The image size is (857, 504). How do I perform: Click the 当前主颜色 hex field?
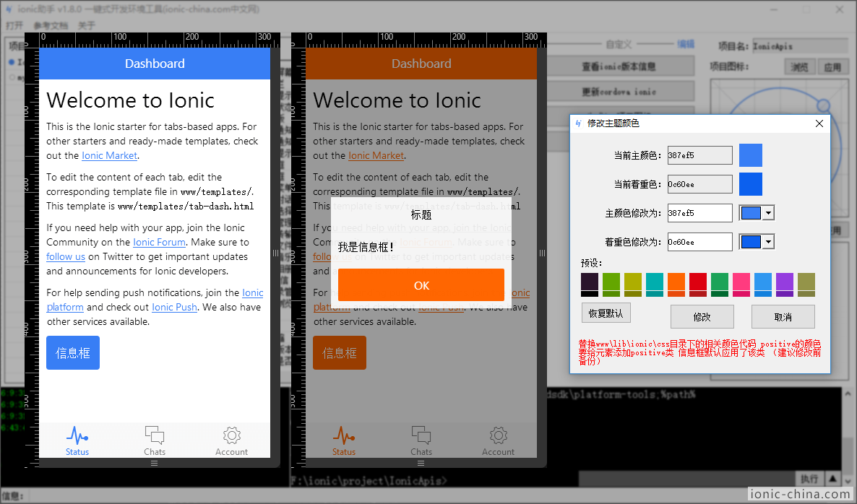pyautogui.click(x=699, y=155)
